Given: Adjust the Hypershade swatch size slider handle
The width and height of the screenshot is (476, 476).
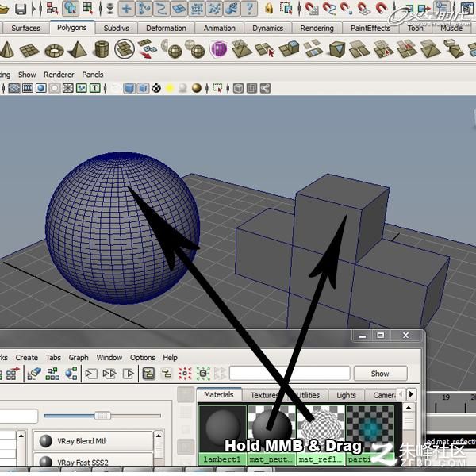Looking at the screenshot, I should (102, 415).
